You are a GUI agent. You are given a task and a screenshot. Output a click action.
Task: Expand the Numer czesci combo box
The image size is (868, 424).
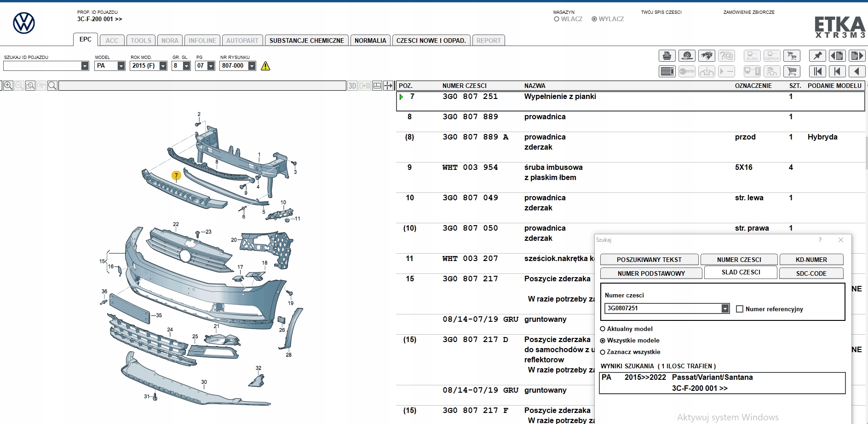coord(725,308)
